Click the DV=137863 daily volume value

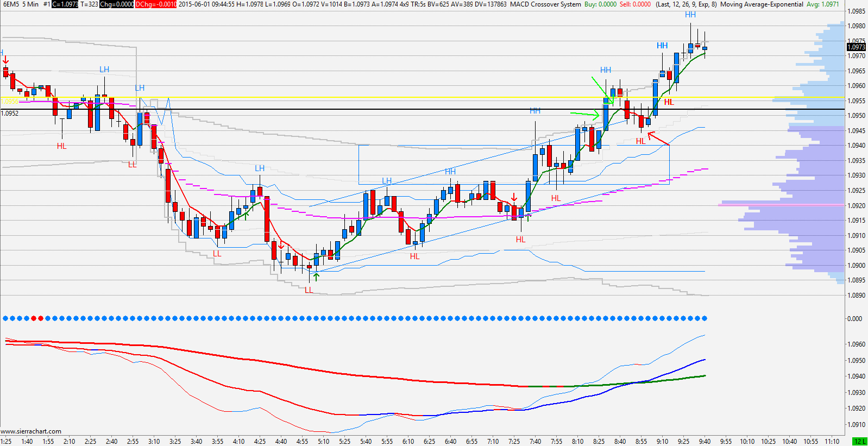pyautogui.click(x=490, y=4)
